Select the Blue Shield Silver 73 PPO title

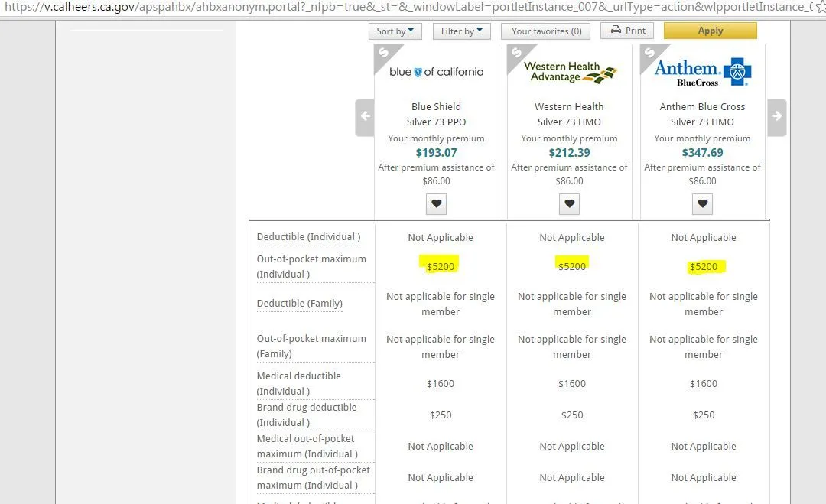(x=436, y=114)
